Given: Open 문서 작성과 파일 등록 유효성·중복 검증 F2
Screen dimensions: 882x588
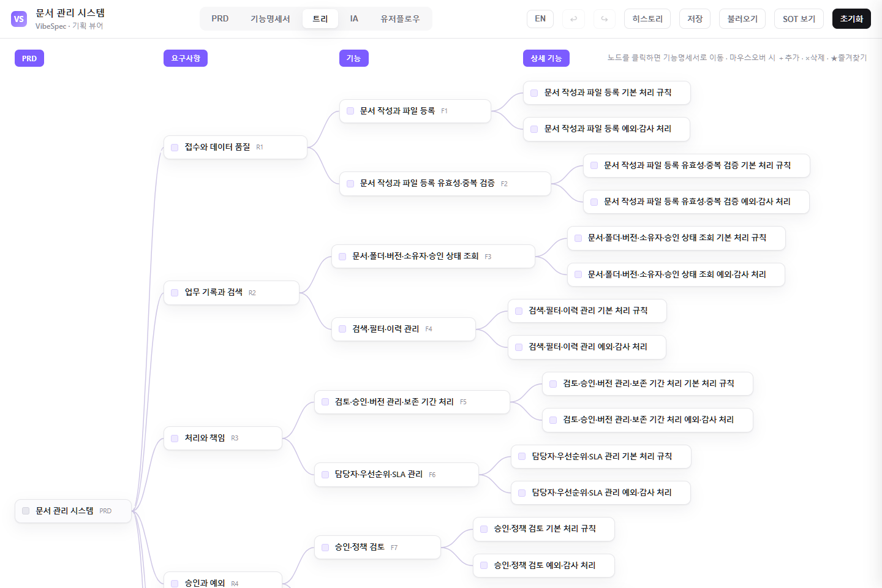Looking at the screenshot, I should [445, 184].
